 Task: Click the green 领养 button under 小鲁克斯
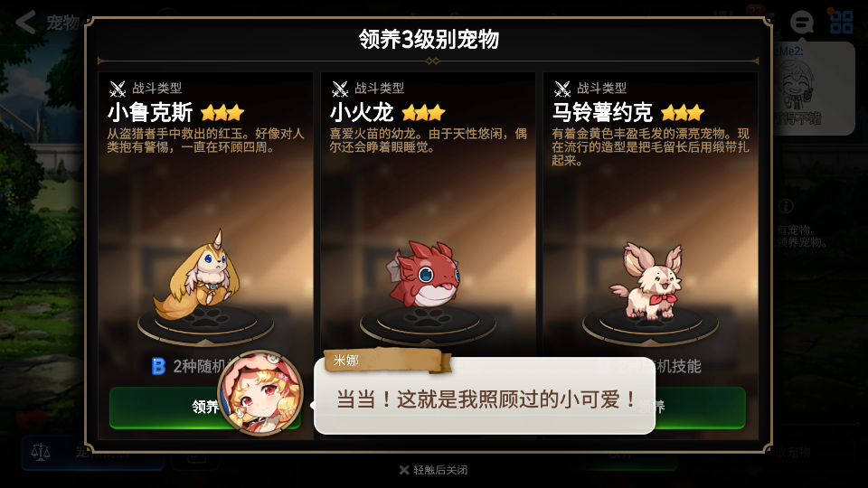click(205, 408)
